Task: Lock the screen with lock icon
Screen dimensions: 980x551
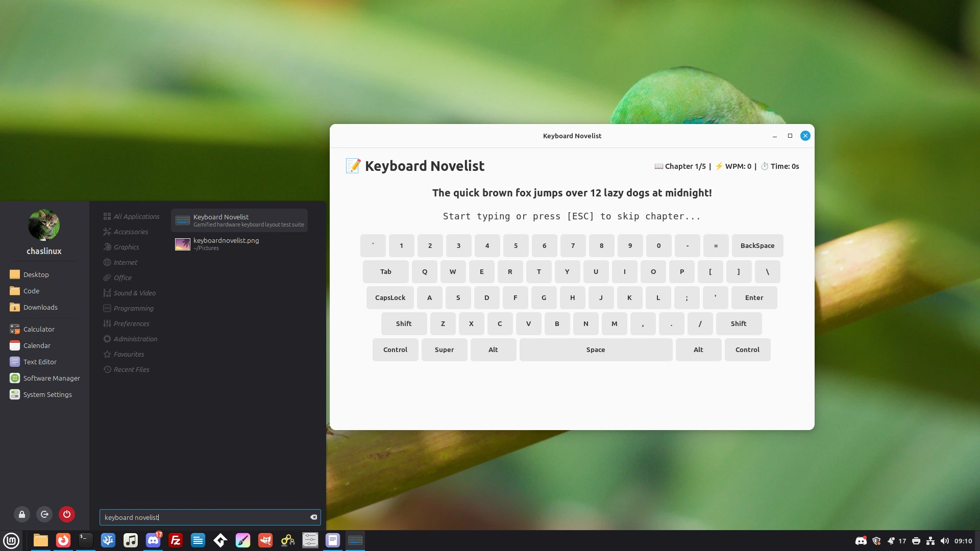Action: point(22,514)
